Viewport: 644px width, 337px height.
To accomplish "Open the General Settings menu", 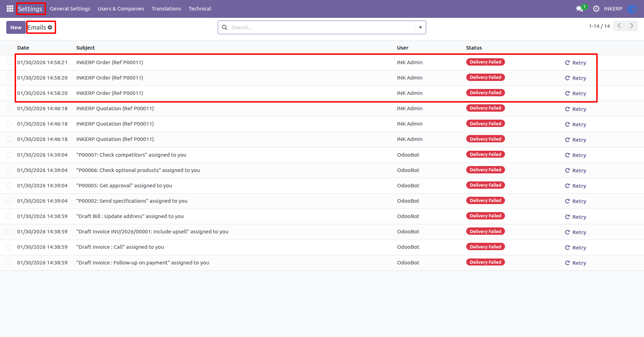I will tap(70, 9).
